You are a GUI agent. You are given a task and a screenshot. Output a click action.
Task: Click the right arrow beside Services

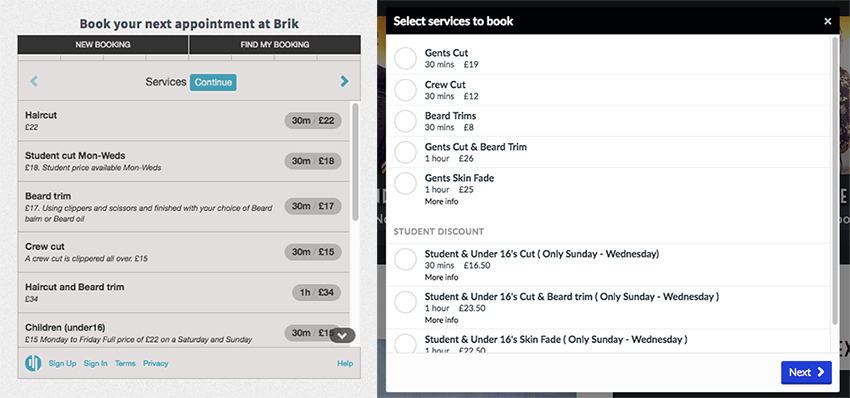(344, 82)
